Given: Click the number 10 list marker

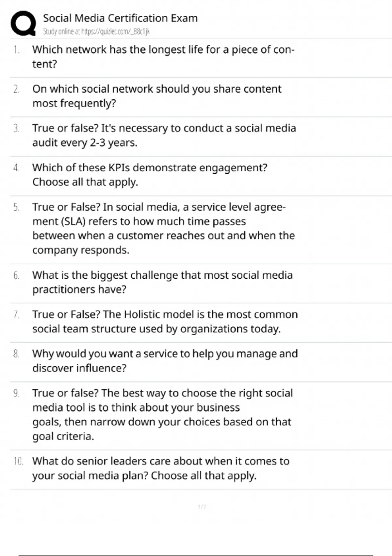Looking at the screenshot, I should tap(18, 461).
